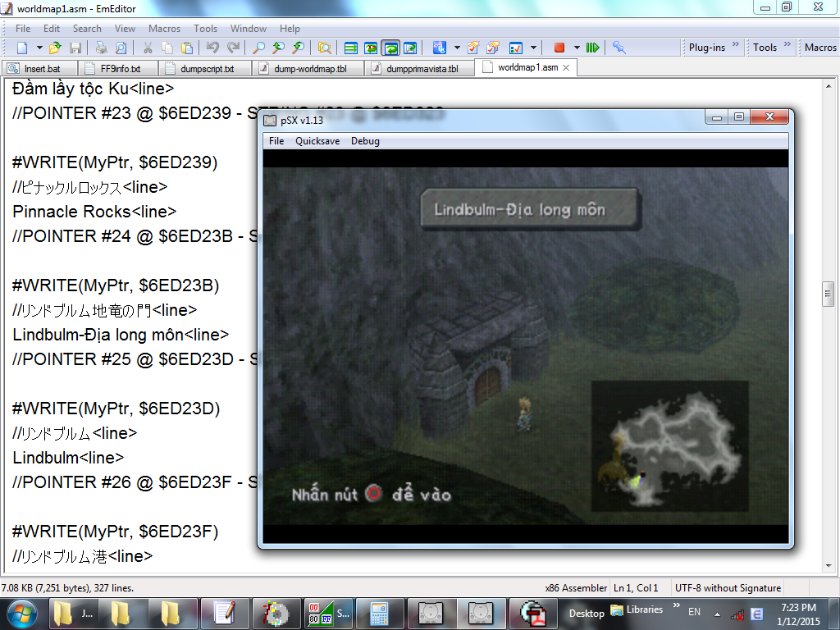Click the scrollbar up arrow in EmEditor
This screenshot has width=840, height=630.
coord(829,85)
